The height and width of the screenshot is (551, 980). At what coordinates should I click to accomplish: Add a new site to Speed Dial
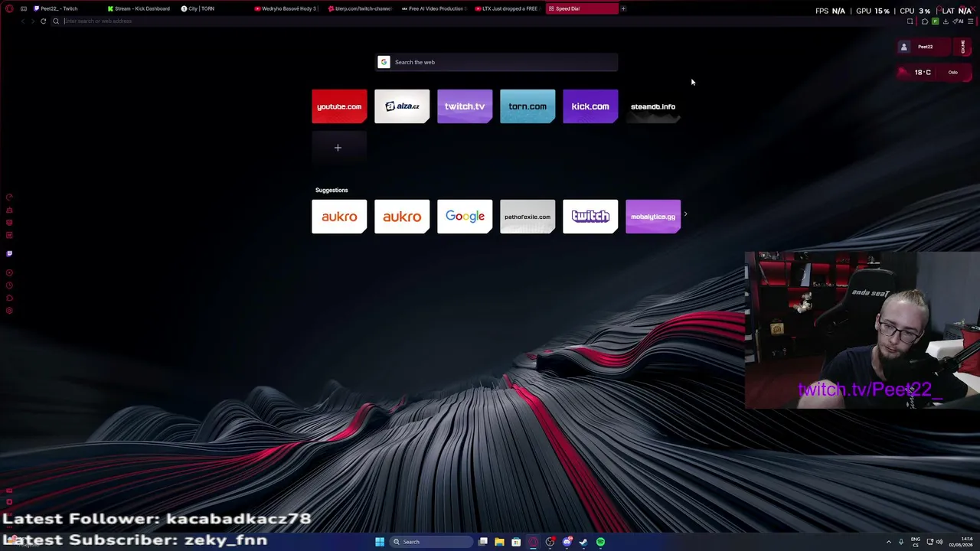338,148
